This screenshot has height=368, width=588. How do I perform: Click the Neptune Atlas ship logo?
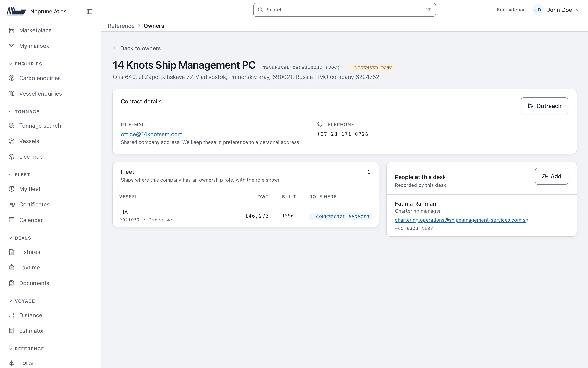coord(16,11)
